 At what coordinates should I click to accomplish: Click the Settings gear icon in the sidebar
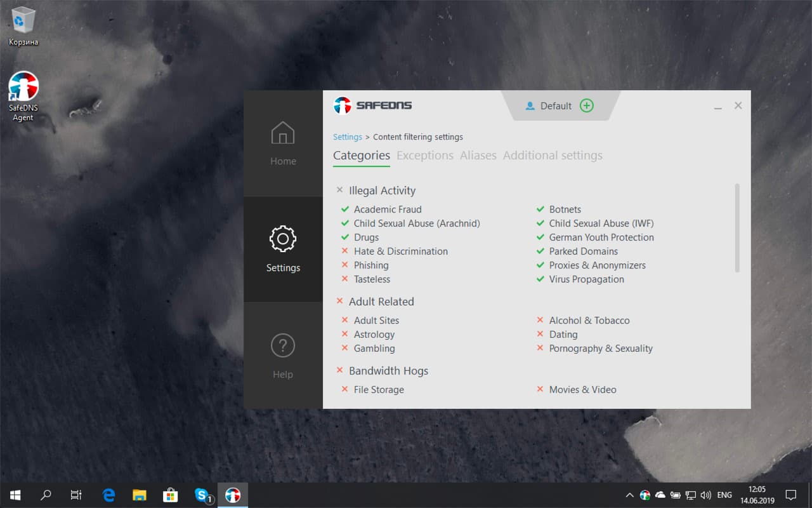pos(283,239)
